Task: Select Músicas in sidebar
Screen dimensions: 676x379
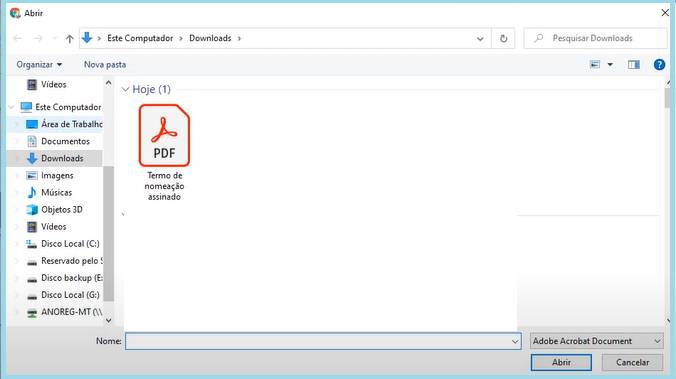Action: 56,193
